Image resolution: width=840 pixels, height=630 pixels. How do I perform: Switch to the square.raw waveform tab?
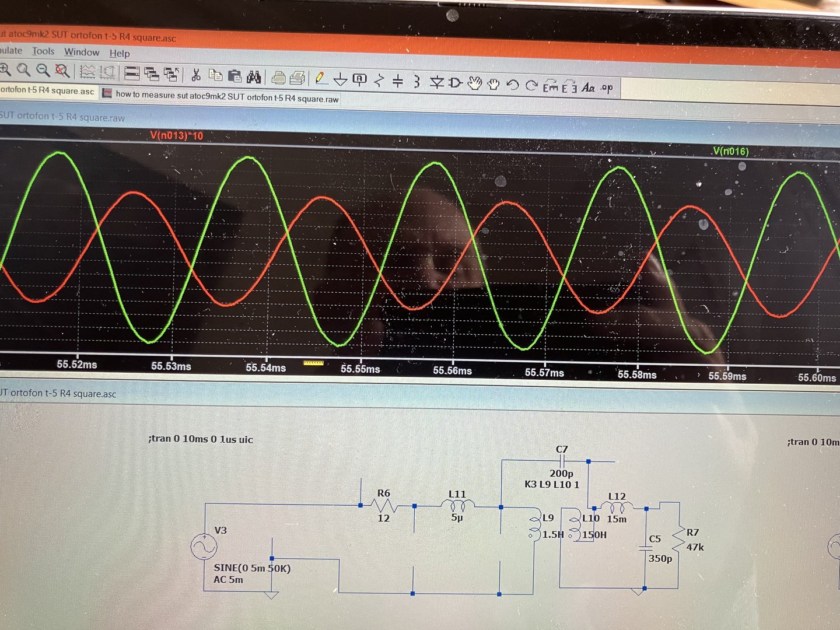(x=220, y=96)
